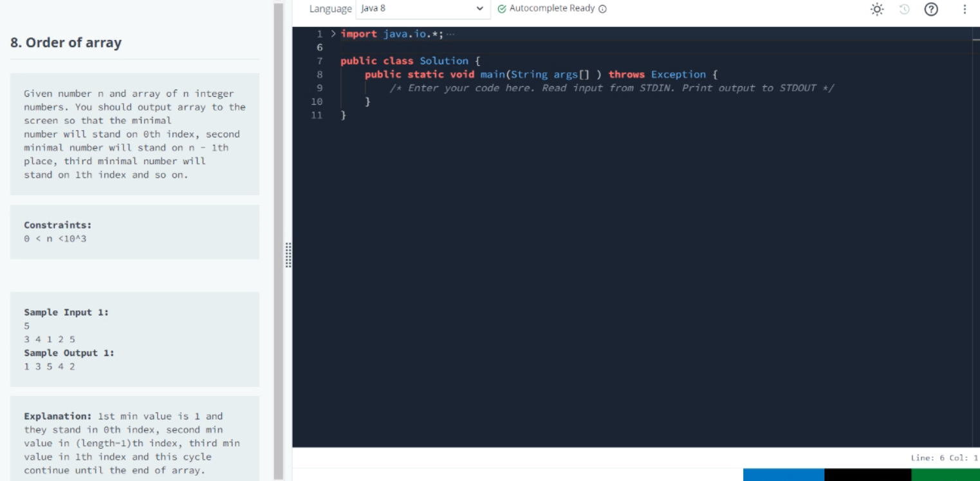Click the 'import java.io.*;' code line
The width and height of the screenshot is (980, 481).
(392, 33)
